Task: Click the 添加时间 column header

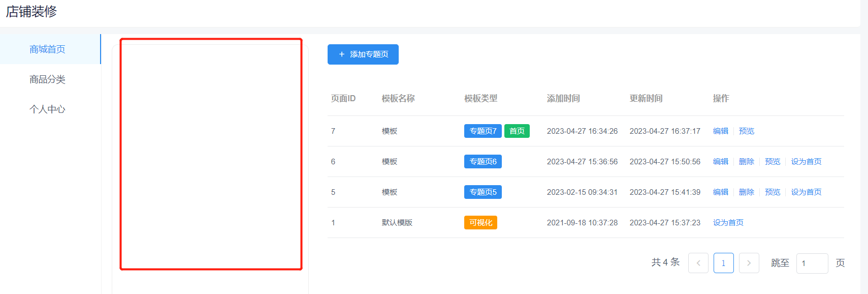Action: 563,99
